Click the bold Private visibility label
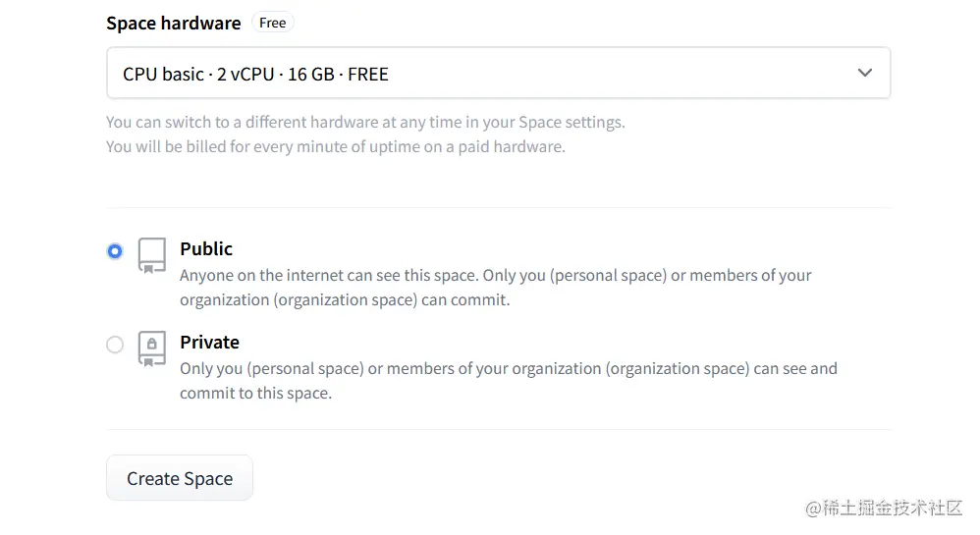 pos(209,343)
